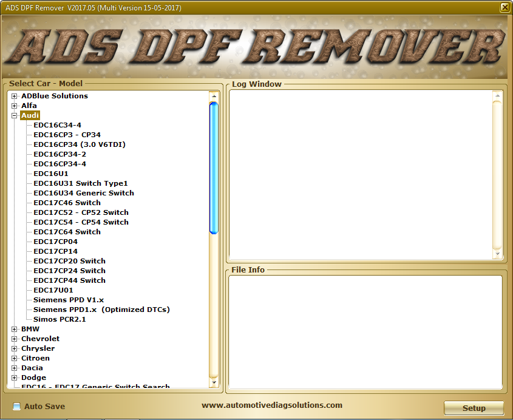Click Log Window scroll up arrow

point(497,95)
